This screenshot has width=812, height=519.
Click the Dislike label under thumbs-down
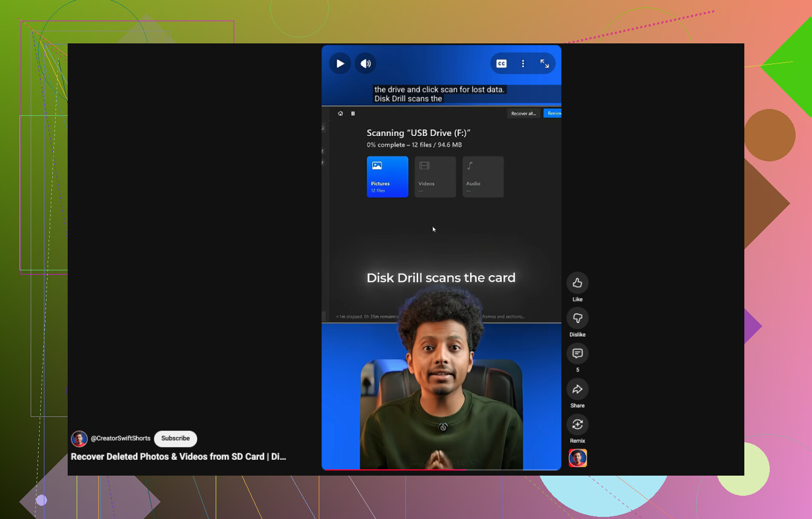577,334
